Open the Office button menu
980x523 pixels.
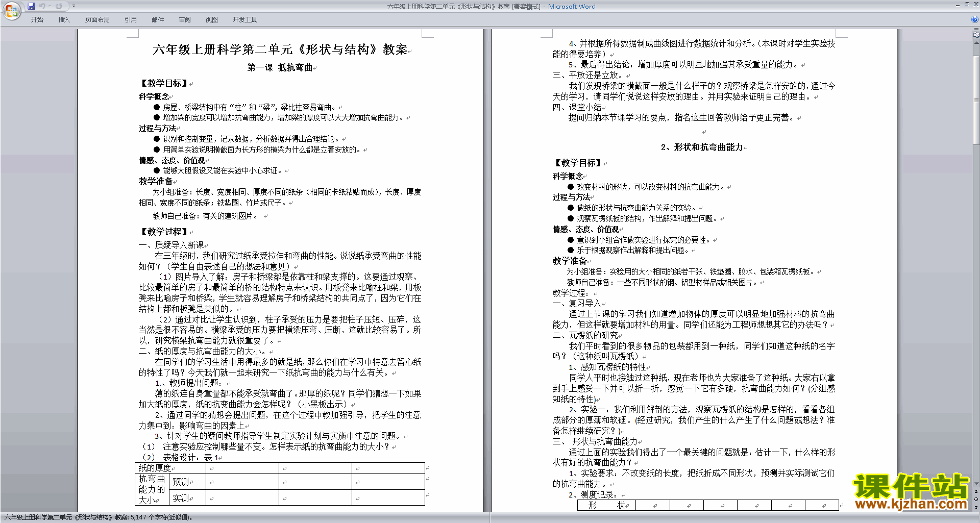(11, 10)
